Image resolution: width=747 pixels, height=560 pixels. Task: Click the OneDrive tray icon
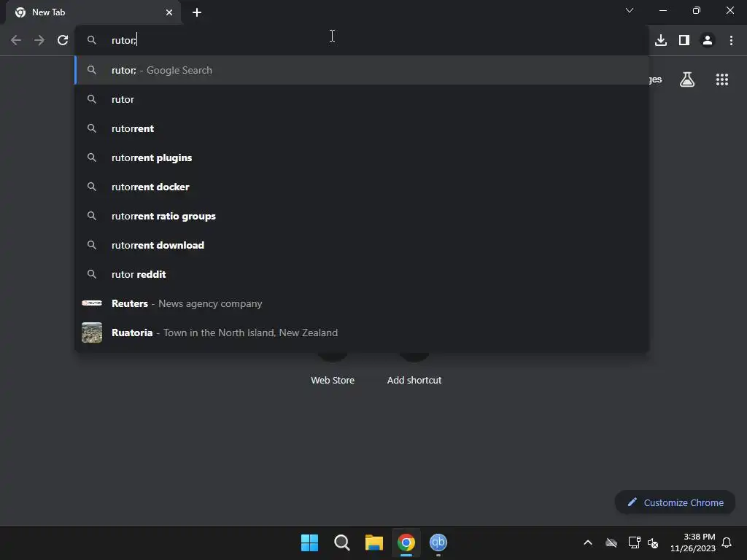611,542
